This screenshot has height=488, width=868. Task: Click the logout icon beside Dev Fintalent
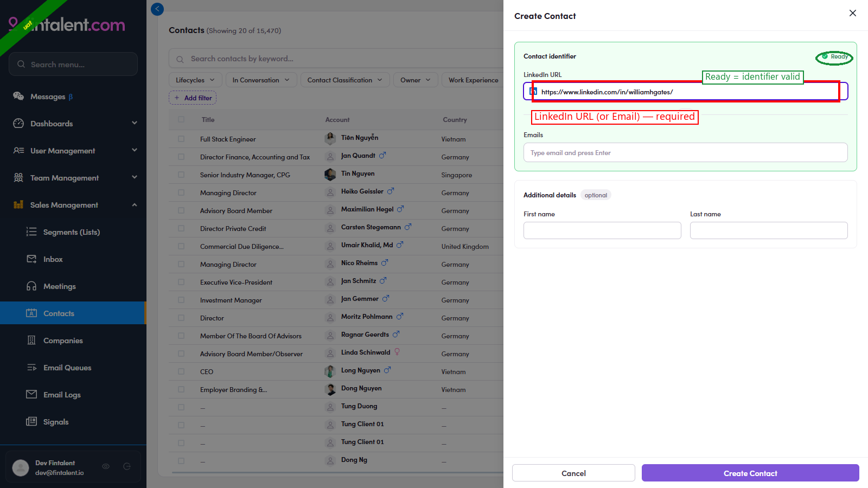tap(127, 466)
